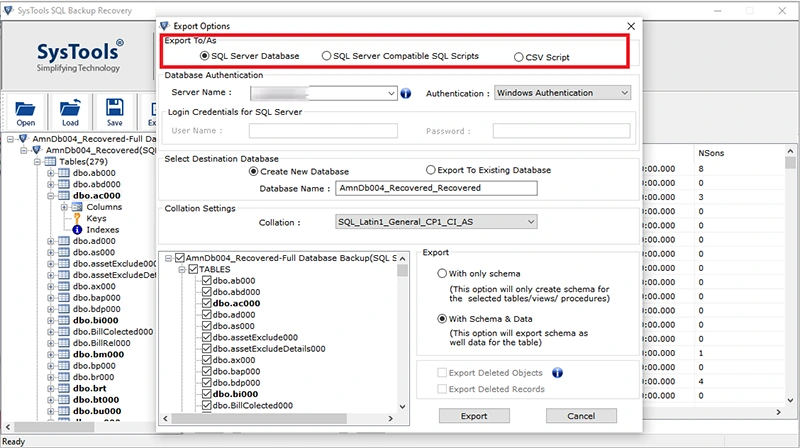The width and height of the screenshot is (800, 448).
Task: Select dbo.bt000 in main tree
Action: (96, 400)
